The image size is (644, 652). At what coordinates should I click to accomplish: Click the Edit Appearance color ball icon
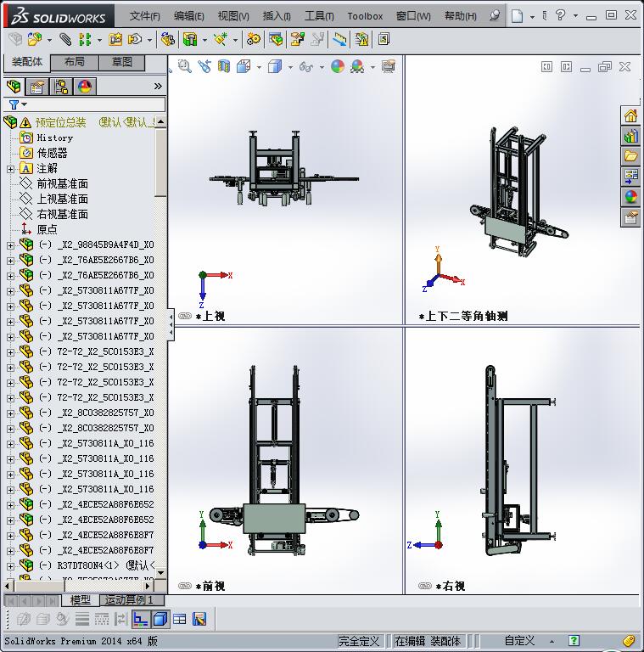click(338, 66)
